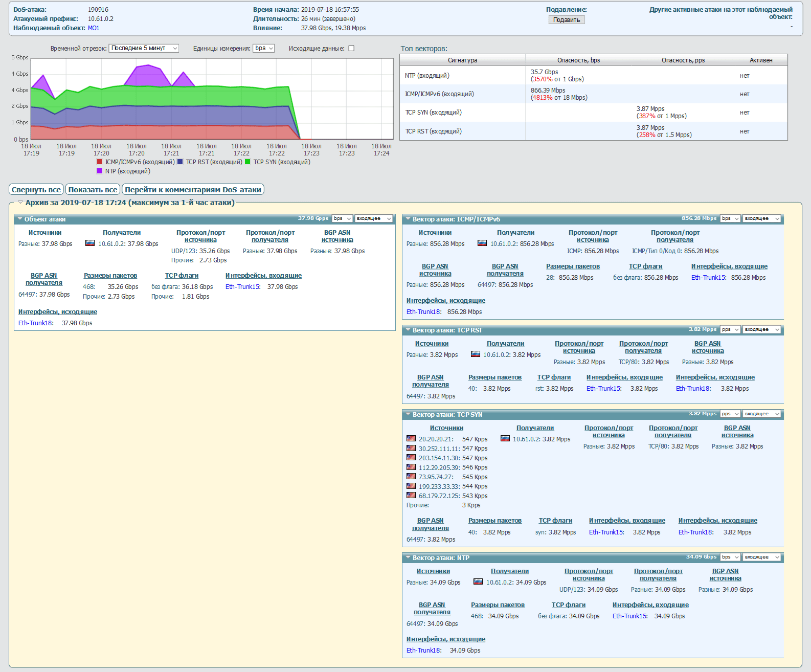This screenshot has height=672, width=811.
Task: Click the flag icon beside 30.252.111.11
Action: pyautogui.click(x=411, y=448)
